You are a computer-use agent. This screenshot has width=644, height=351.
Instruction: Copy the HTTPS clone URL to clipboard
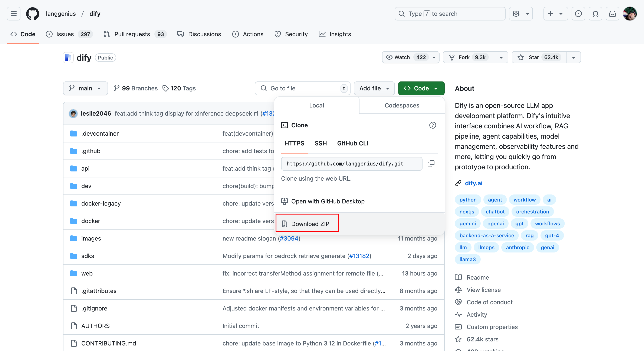coord(431,164)
